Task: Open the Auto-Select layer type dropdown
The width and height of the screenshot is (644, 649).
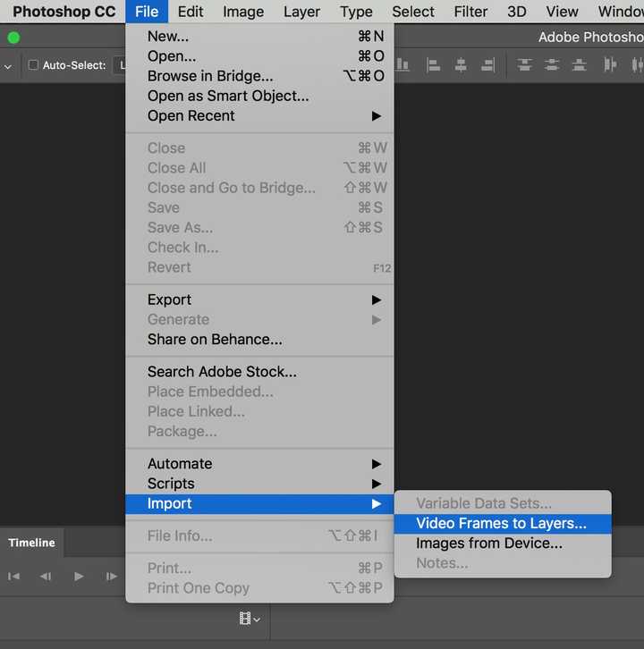Action: [120, 65]
